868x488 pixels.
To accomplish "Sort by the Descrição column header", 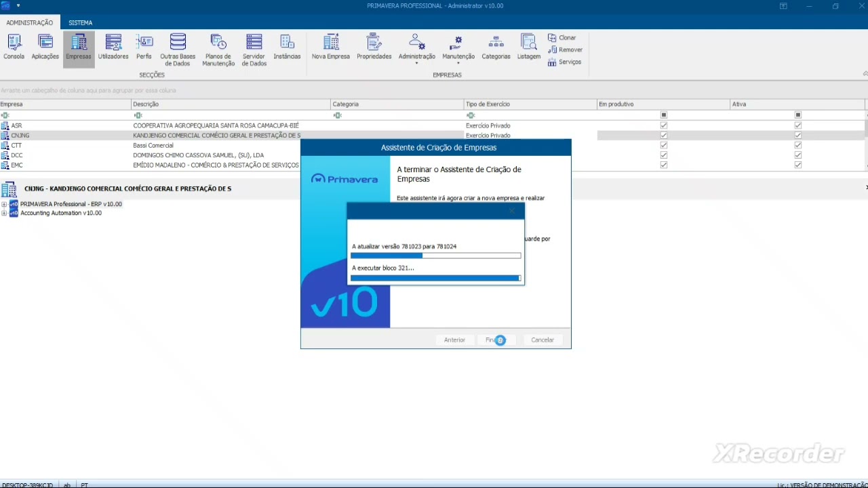I will click(x=231, y=104).
